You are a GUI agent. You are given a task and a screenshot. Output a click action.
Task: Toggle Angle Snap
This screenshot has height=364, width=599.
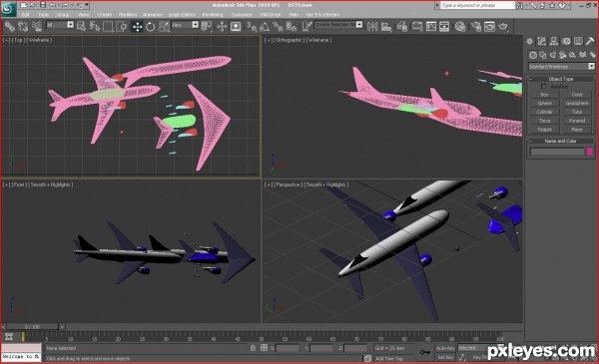coord(265,26)
